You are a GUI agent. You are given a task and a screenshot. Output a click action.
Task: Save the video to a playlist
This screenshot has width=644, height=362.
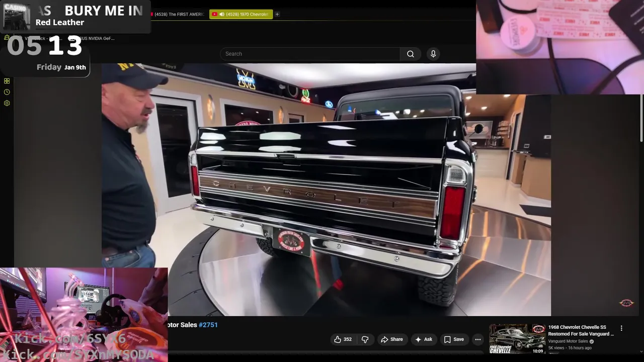[454, 339]
